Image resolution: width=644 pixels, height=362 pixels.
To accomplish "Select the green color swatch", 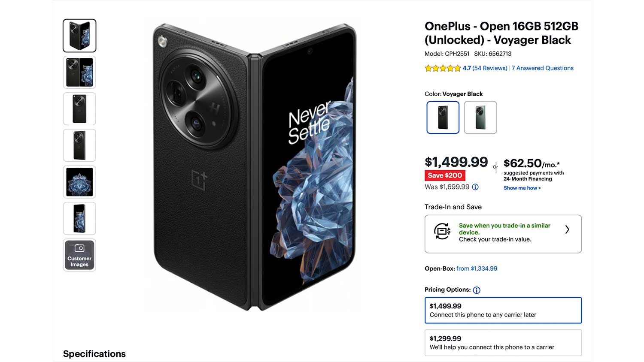I will pos(480,118).
